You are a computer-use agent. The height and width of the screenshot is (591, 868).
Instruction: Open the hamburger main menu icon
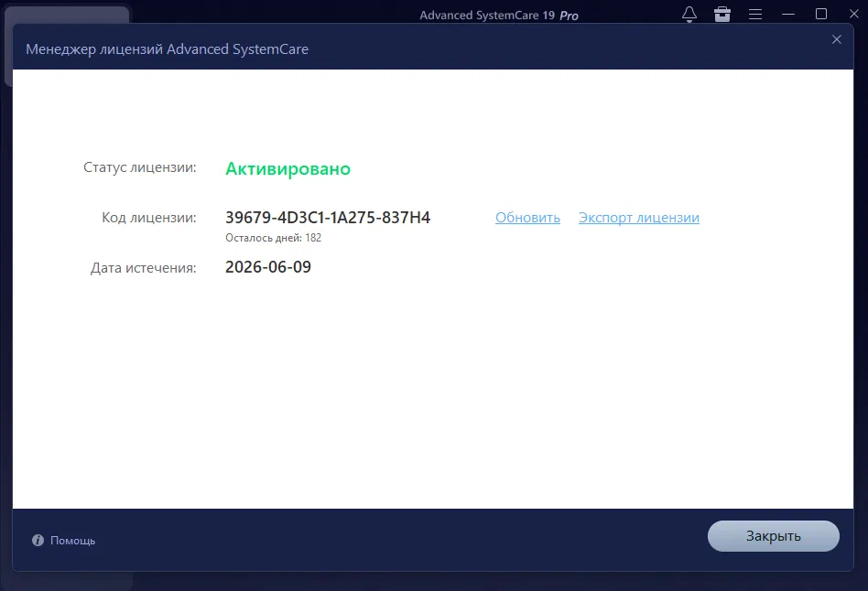(x=755, y=14)
